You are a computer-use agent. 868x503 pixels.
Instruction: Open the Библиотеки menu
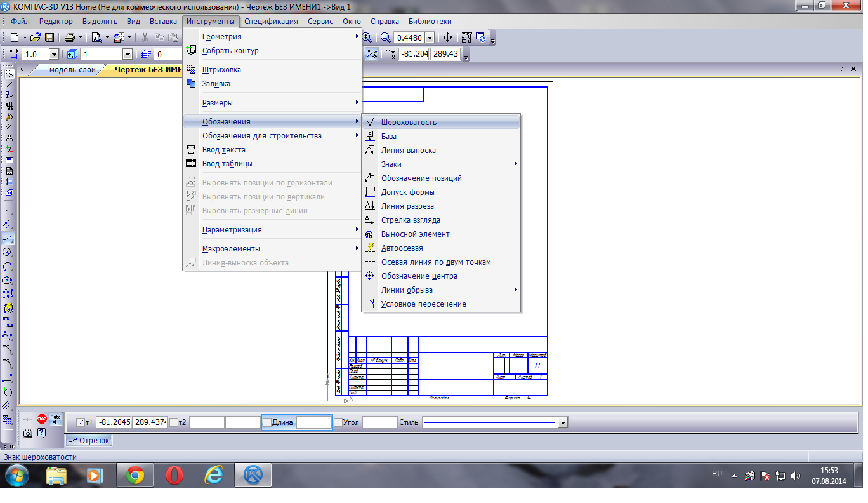[x=430, y=21]
